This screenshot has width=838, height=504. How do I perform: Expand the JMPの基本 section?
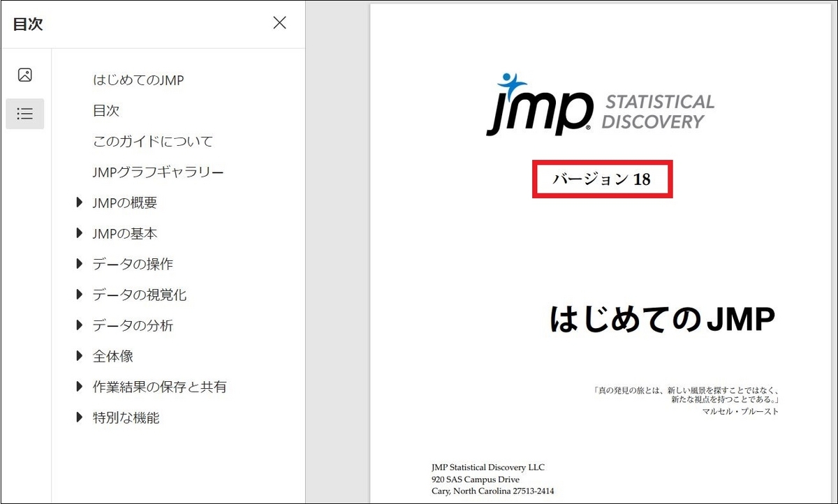(x=79, y=233)
